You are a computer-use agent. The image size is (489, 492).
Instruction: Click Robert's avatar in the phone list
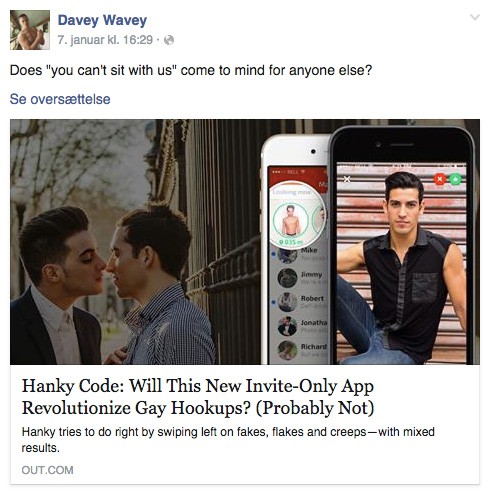pos(287,302)
